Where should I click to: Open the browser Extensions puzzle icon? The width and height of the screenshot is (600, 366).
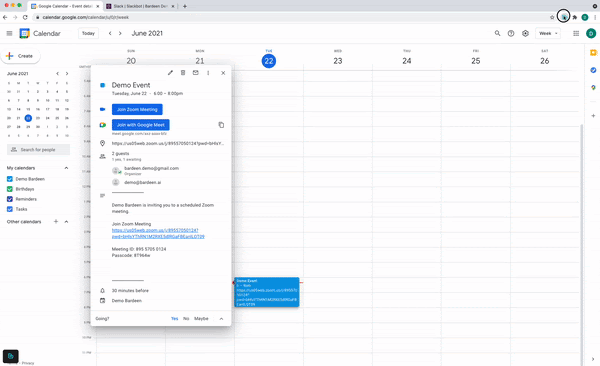[x=574, y=17]
